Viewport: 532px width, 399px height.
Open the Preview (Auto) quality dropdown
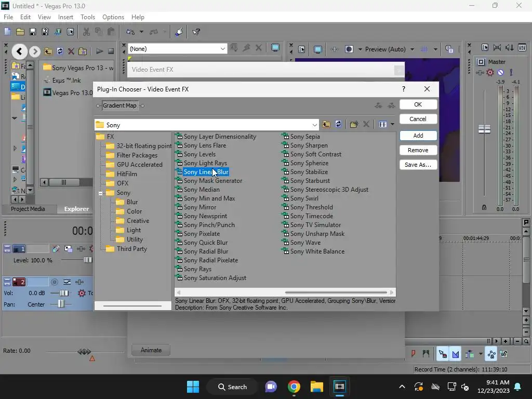[x=412, y=49]
